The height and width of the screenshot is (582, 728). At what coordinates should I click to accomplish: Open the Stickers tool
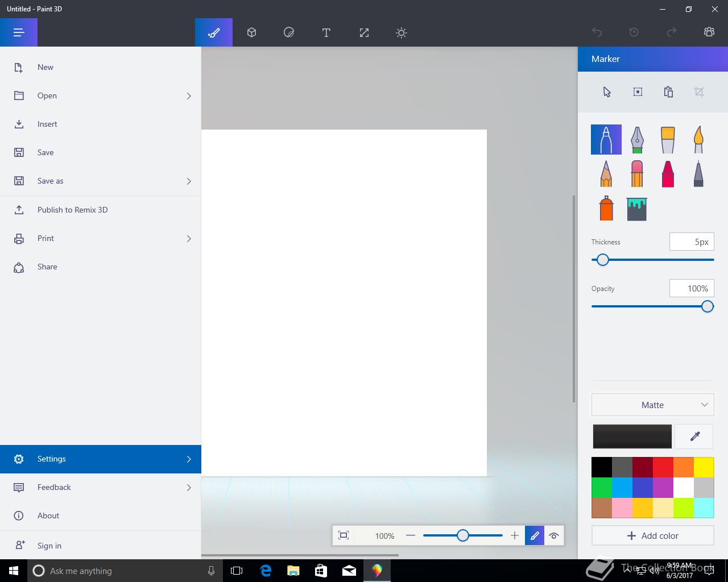(x=289, y=33)
